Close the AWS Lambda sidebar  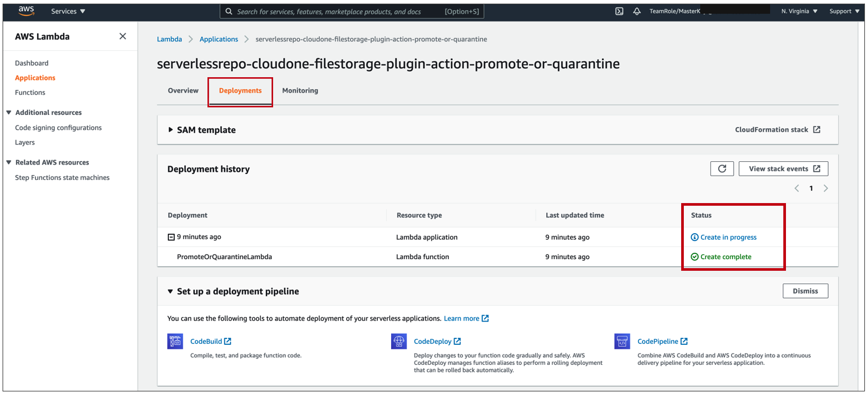tap(123, 36)
